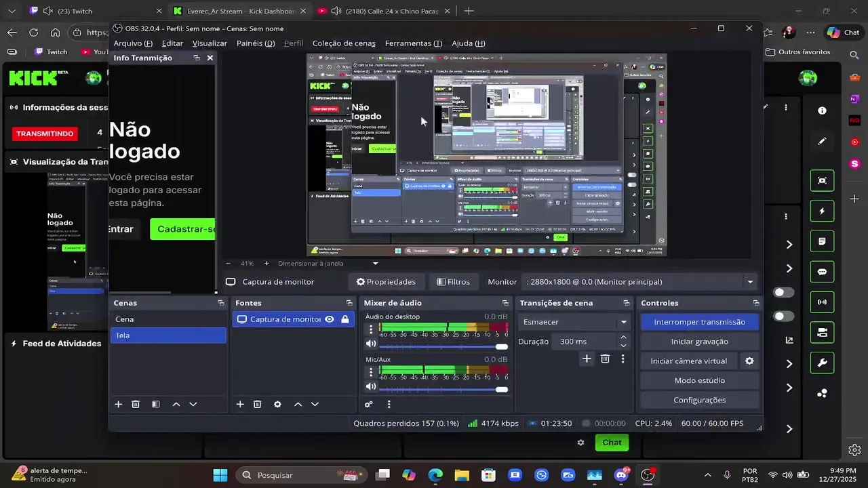Open Coleção de cenas menu
The width and height of the screenshot is (868, 488).
[x=344, y=43]
